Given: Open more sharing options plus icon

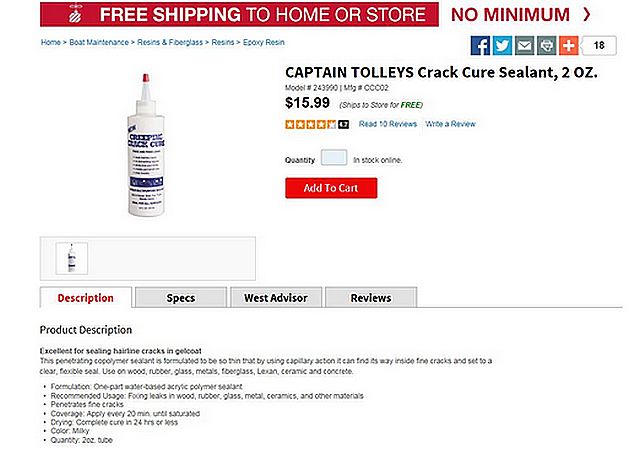Looking at the screenshot, I should click(x=568, y=45).
